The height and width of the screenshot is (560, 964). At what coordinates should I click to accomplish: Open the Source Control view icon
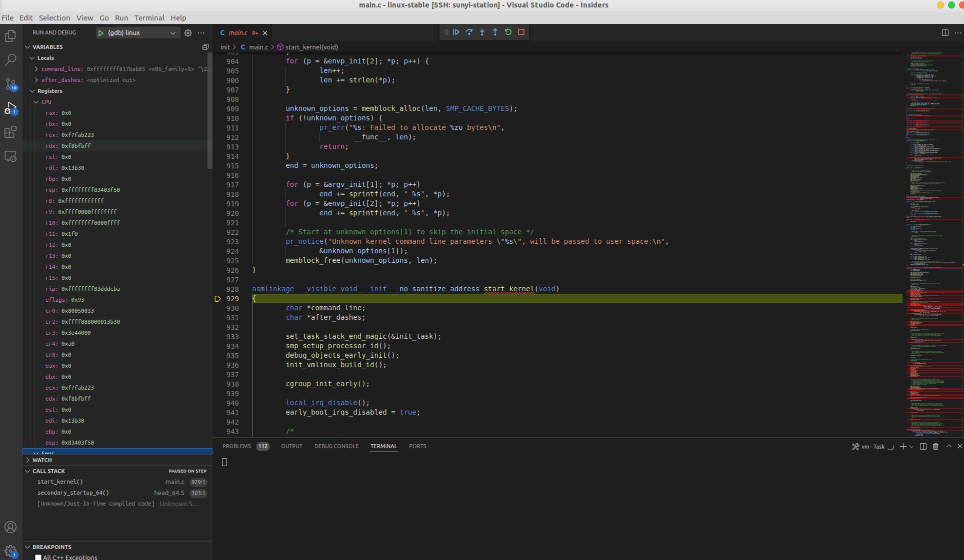[10, 83]
